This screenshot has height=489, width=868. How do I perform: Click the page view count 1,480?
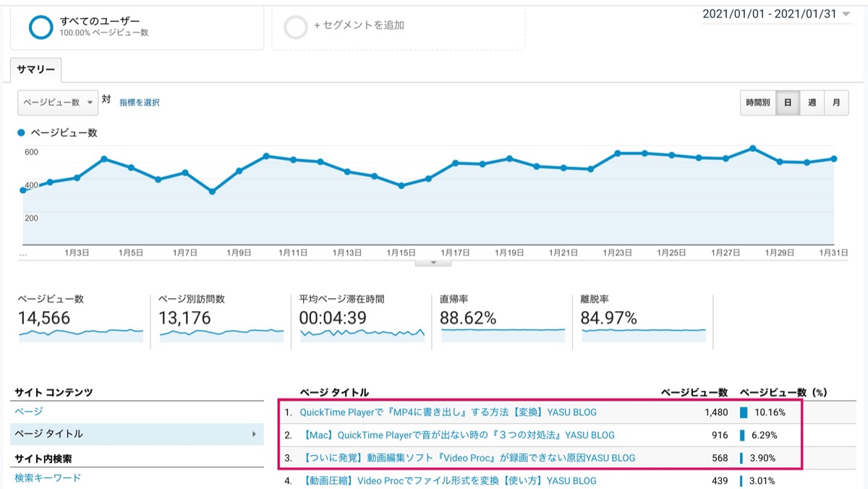click(716, 412)
